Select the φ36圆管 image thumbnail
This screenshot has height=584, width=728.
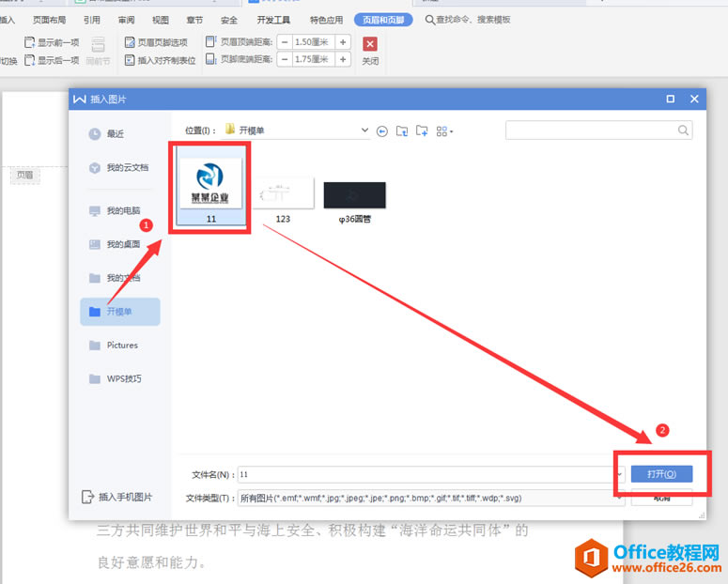click(x=355, y=203)
